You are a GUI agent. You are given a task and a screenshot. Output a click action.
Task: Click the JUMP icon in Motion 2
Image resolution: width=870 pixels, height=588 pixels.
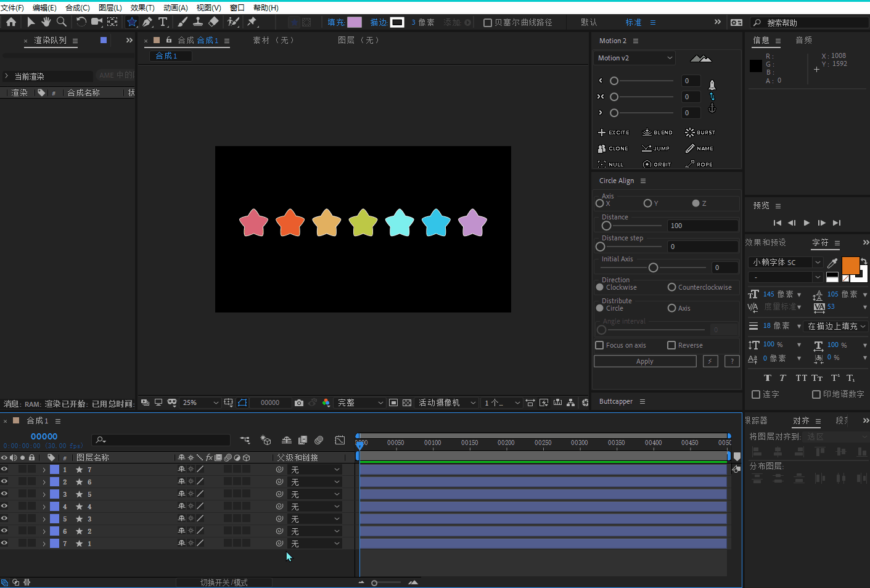coord(646,149)
